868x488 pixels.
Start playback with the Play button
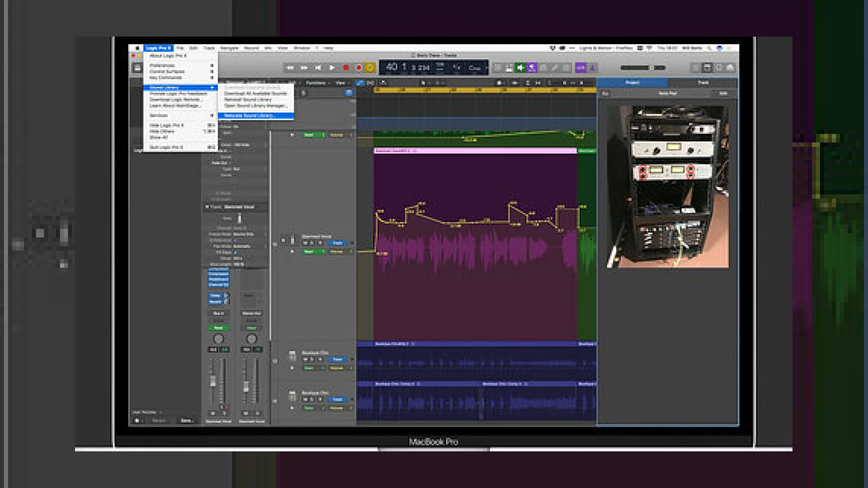coord(332,68)
